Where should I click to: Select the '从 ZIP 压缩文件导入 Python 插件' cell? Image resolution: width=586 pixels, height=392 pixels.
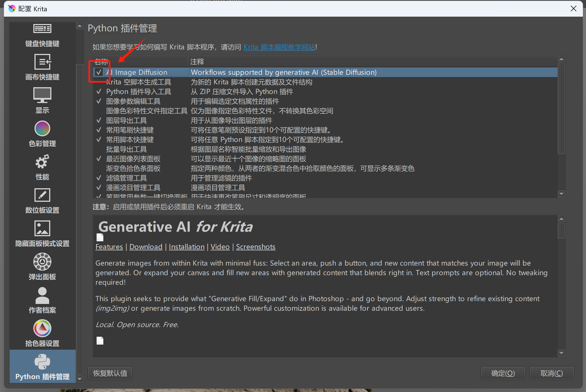click(x=373, y=91)
